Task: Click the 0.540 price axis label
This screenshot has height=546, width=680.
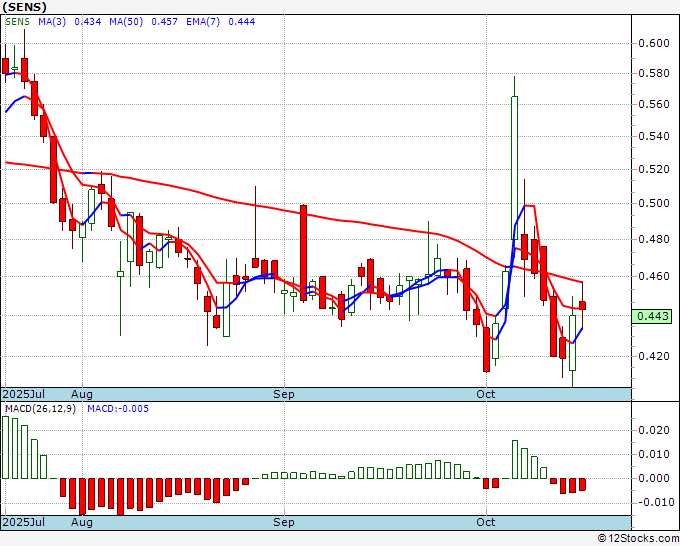Action: [654, 136]
